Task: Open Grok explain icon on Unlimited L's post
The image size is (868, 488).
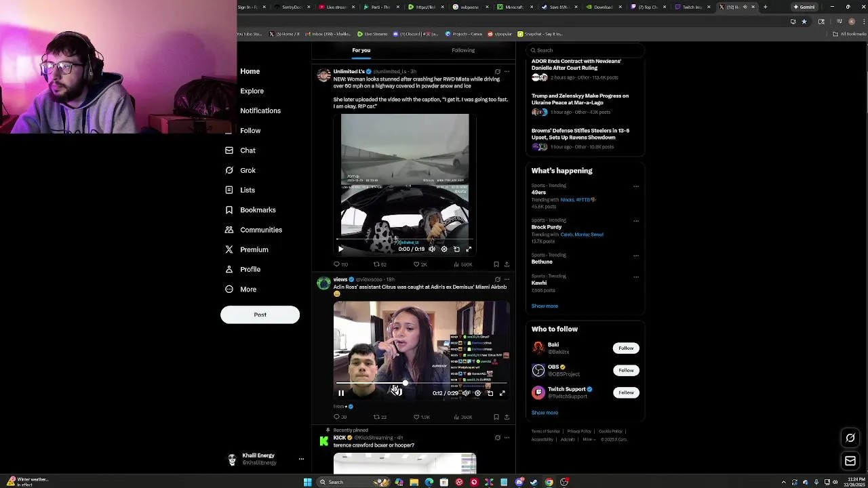Action: coord(497,71)
